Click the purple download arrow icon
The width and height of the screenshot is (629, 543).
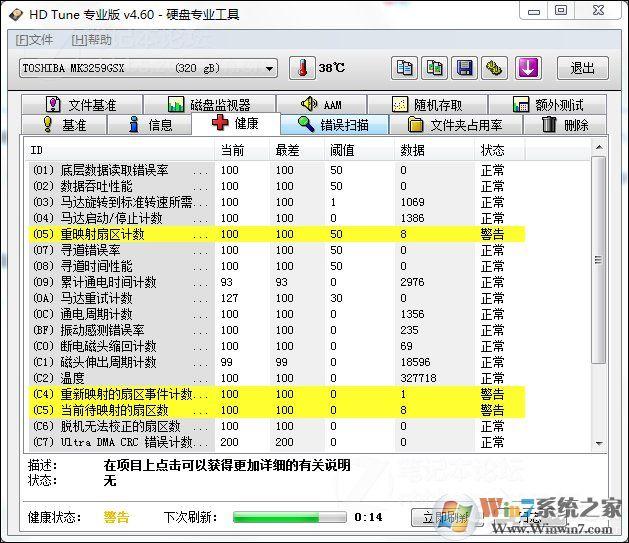click(x=528, y=68)
